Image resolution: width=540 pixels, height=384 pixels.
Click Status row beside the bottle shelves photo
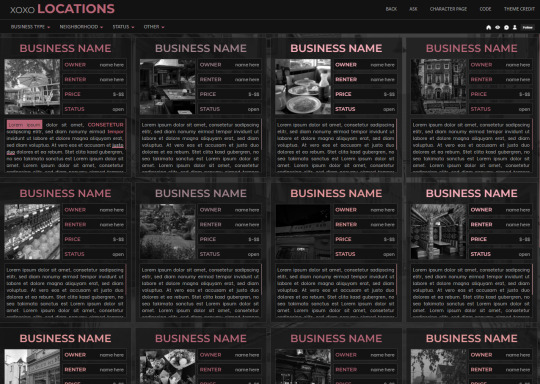tap(94, 254)
